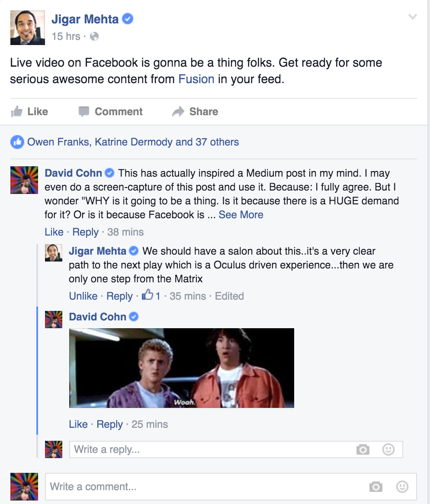Open the Bill and Ted Woah GIF

(181, 368)
